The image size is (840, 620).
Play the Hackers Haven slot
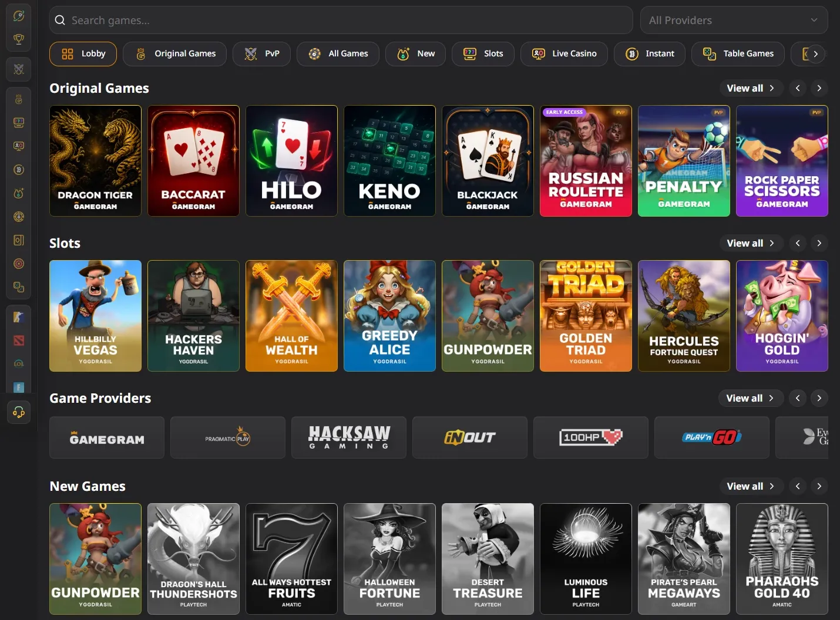[193, 316]
